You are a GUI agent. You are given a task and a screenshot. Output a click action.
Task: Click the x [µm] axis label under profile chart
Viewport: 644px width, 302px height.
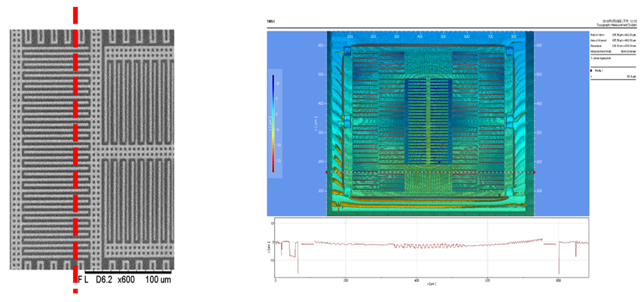click(x=432, y=284)
